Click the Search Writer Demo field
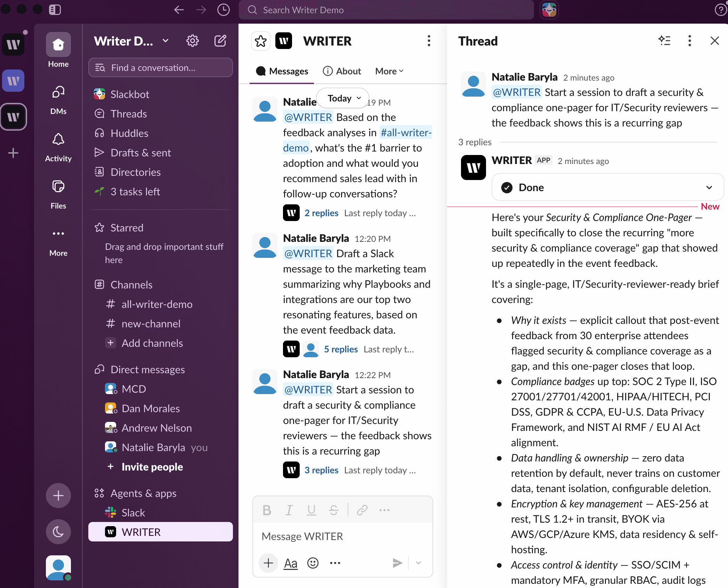Viewport: 728px width, 588px height. pos(386,10)
